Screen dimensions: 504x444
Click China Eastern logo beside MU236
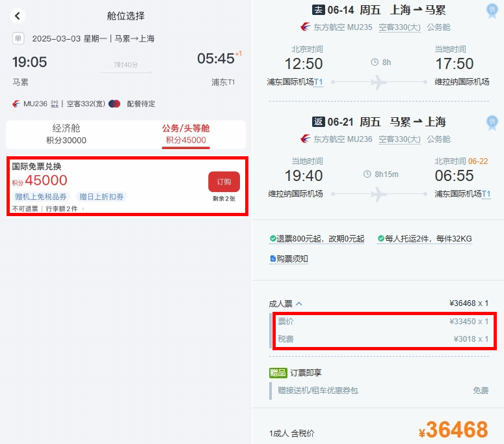click(16, 104)
